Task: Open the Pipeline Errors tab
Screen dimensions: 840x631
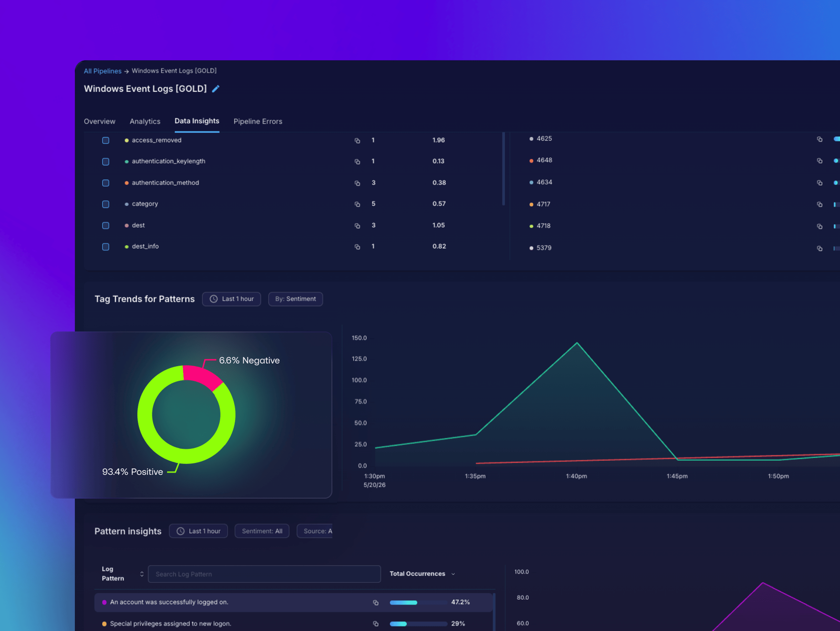Action: point(258,121)
